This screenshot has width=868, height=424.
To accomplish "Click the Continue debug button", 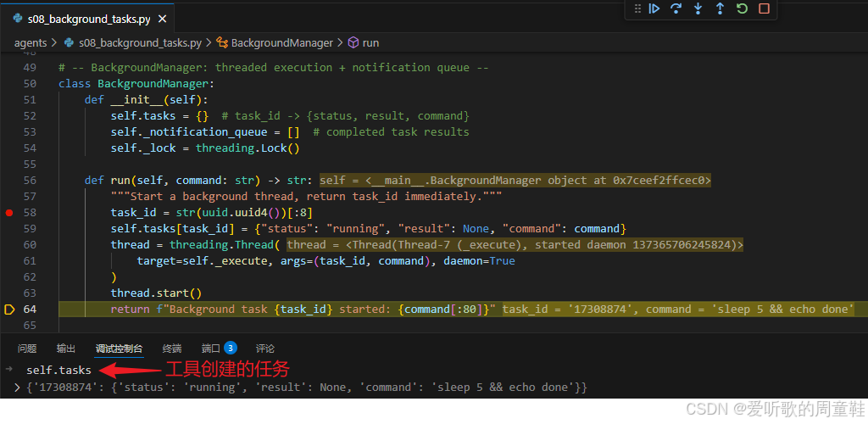I will [x=654, y=8].
